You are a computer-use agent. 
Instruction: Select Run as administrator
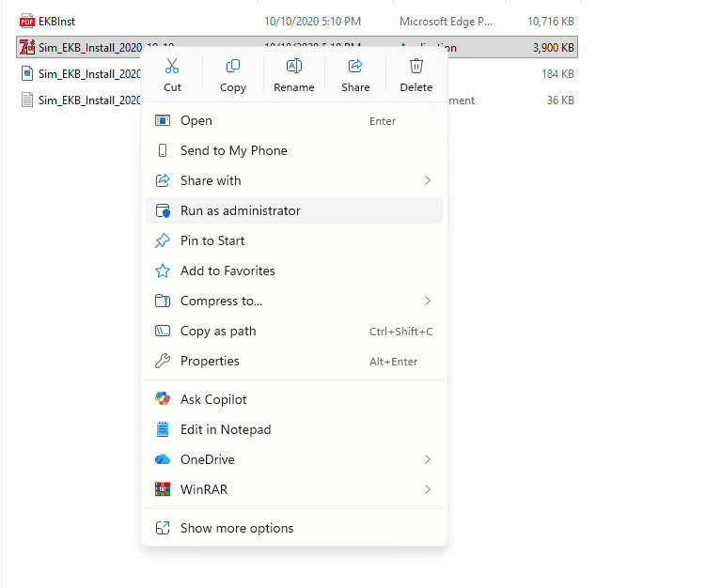[x=241, y=210]
